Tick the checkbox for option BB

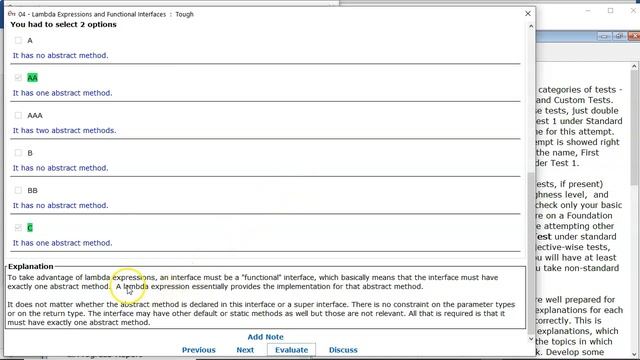click(18, 191)
